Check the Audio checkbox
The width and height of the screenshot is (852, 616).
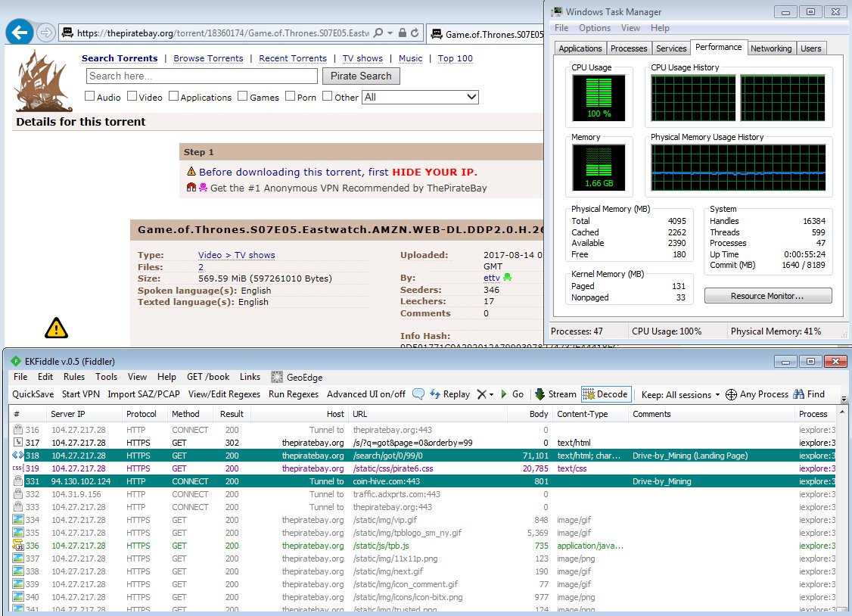[x=89, y=96]
